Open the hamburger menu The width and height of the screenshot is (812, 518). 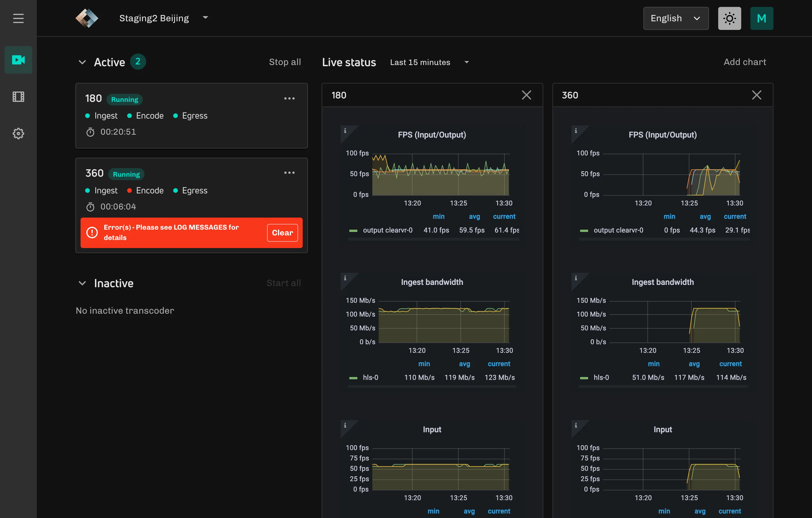[18, 18]
